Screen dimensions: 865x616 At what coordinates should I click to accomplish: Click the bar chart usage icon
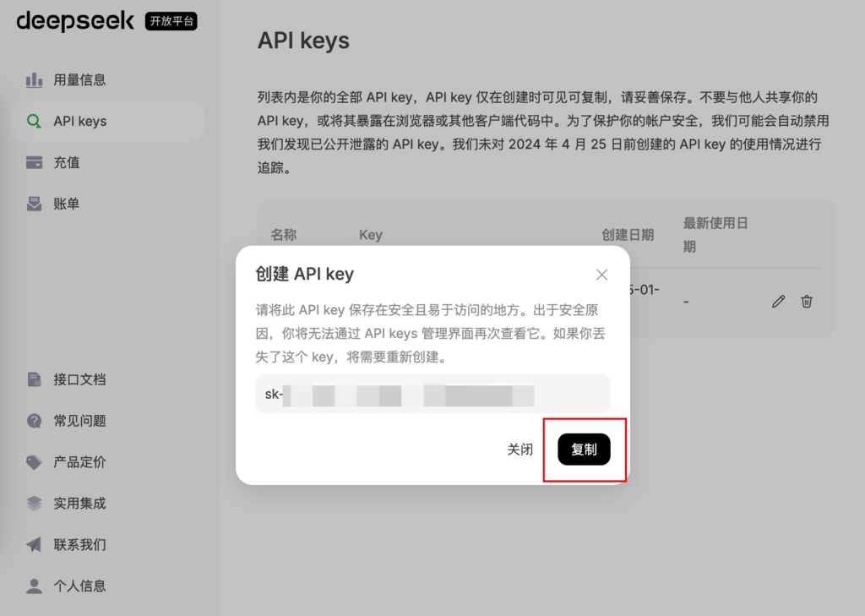(x=34, y=80)
